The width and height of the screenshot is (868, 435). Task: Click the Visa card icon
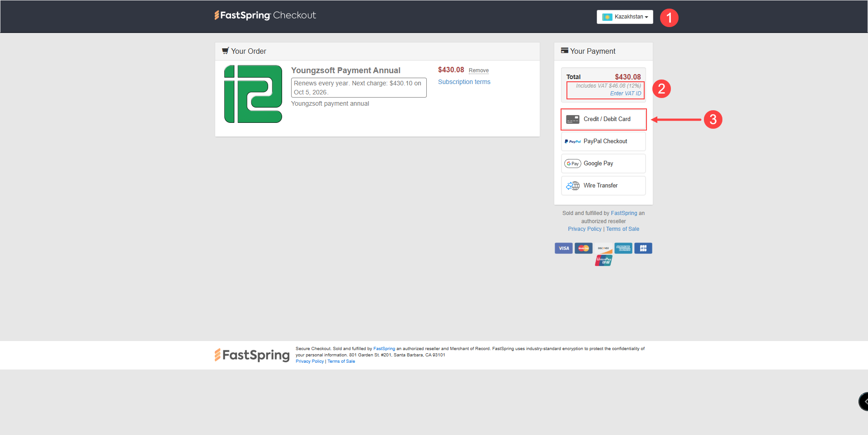pos(563,248)
